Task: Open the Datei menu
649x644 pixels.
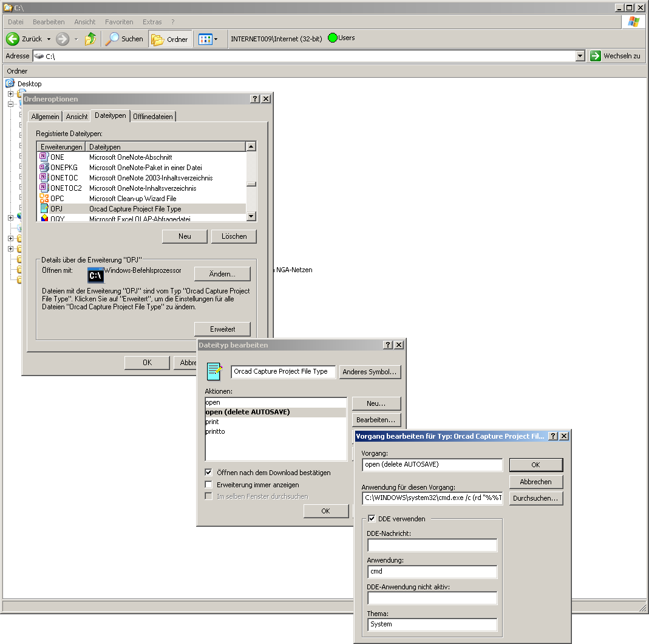Action: [16, 22]
